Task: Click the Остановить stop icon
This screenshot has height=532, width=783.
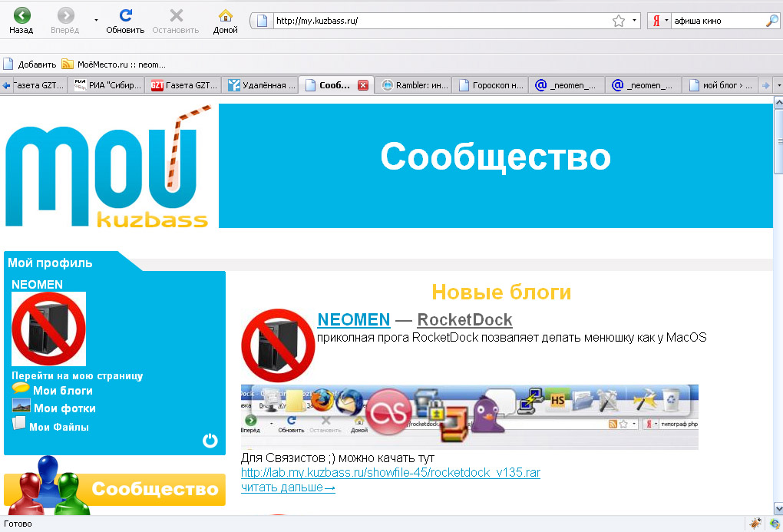Action: coord(176,21)
